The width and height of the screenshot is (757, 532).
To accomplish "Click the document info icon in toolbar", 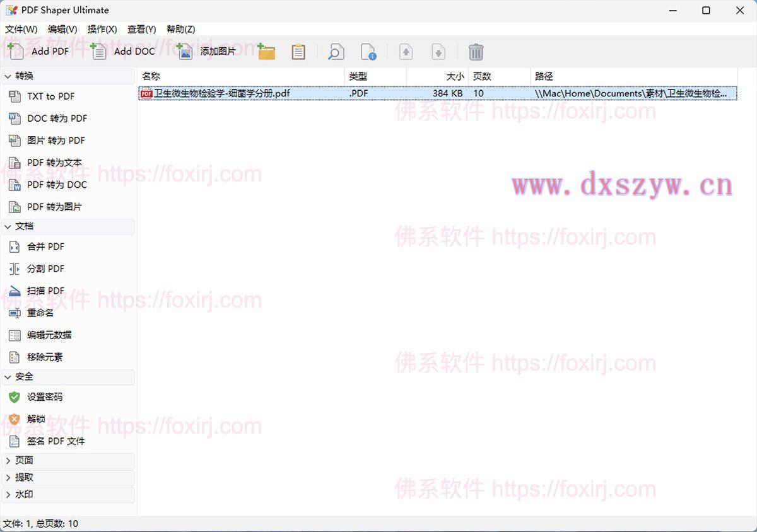I will [x=368, y=52].
